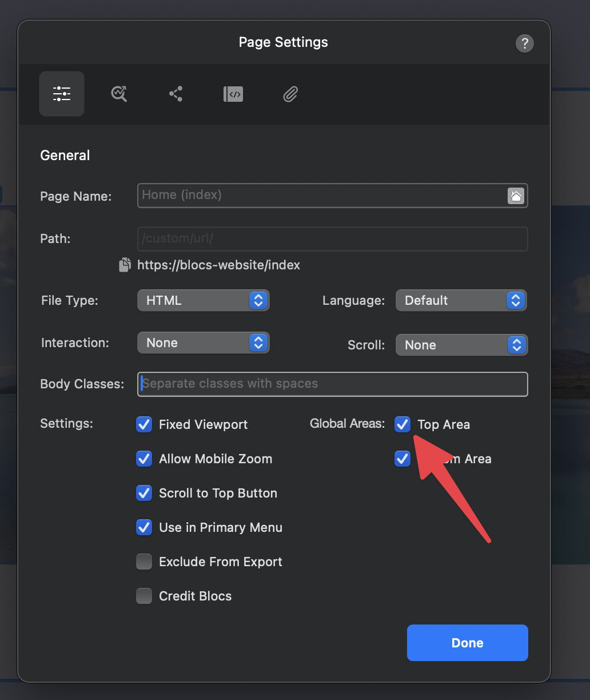
Task: Toggle the Top Area global area checkbox
Action: (402, 424)
